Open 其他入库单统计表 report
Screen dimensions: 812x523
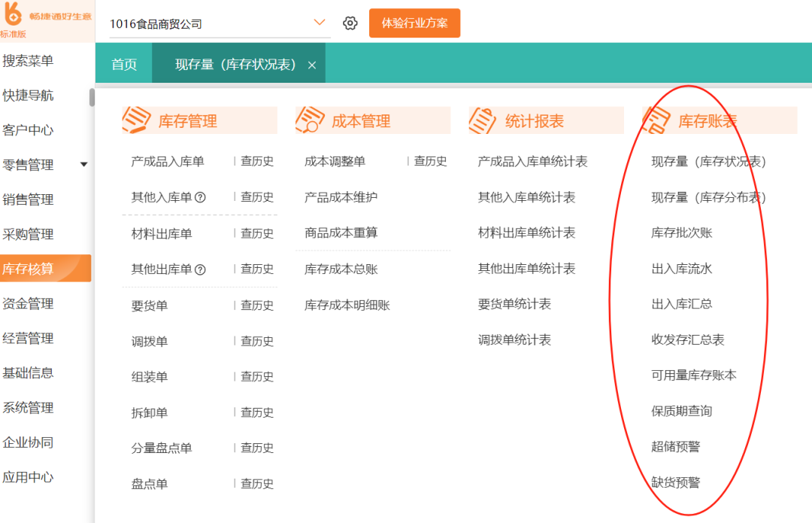526,197
